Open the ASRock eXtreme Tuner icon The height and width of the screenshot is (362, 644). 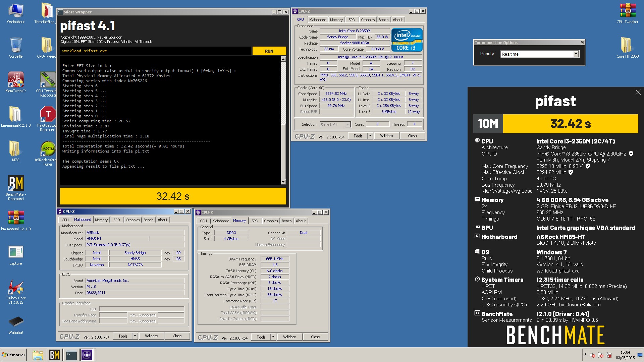pyautogui.click(x=48, y=153)
